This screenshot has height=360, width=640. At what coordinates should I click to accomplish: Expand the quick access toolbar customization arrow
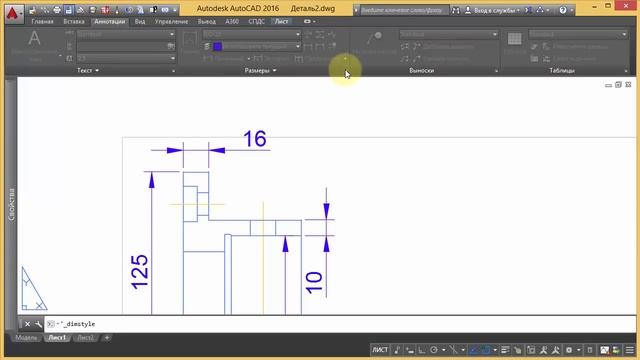coord(175,10)
